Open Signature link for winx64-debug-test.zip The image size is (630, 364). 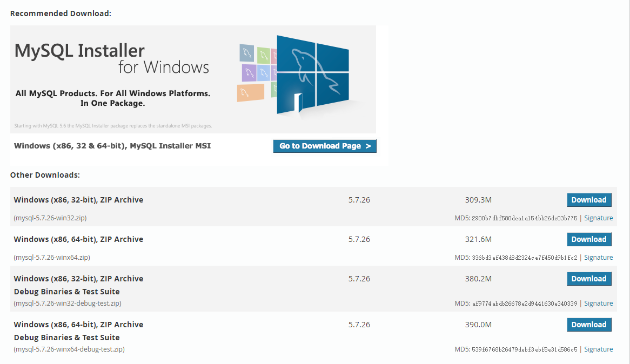598,349
